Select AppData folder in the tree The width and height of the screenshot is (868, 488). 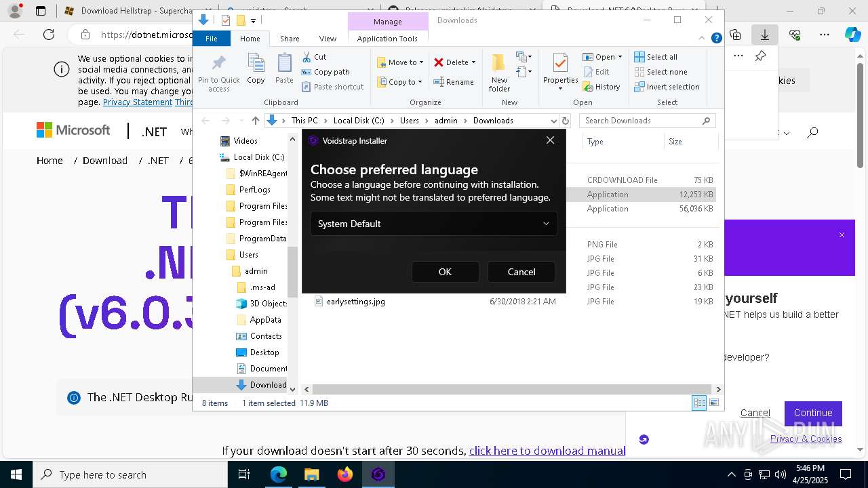[x=258, y=320]
